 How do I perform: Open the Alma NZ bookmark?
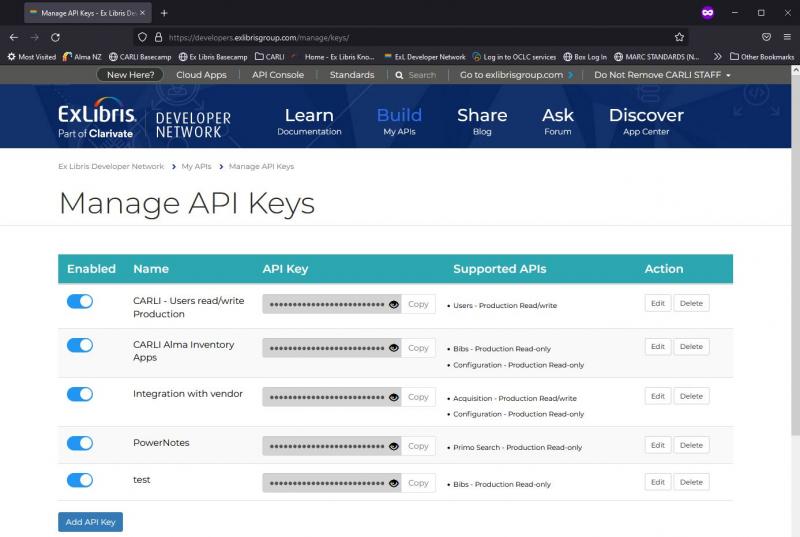point(82,57)
